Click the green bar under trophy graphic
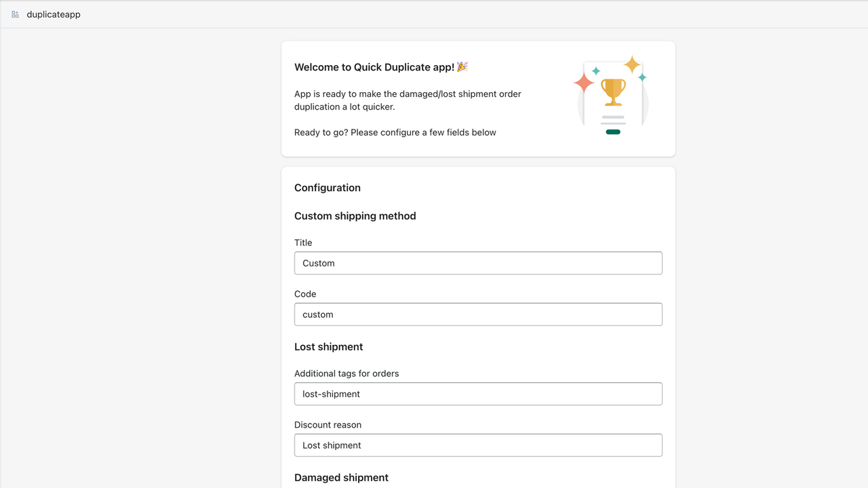This screenshot has height=488, width=868. (613, 131)
